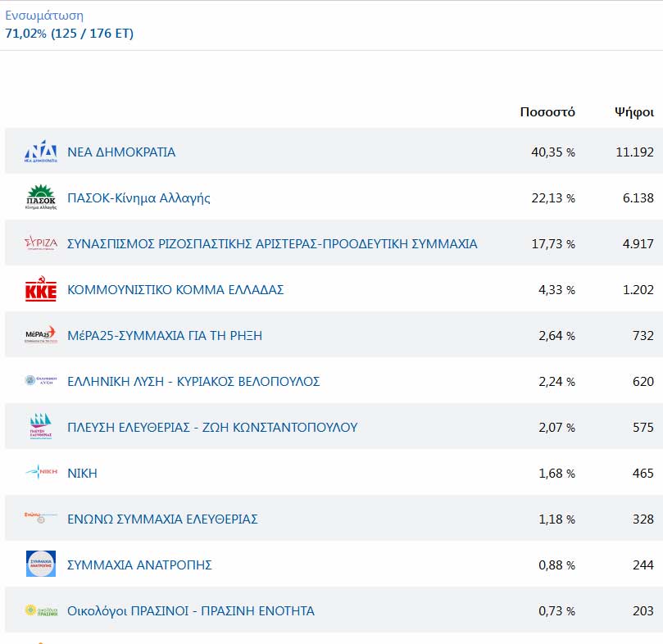Open ΣΥΝΑΣΠΙΣΜΟΣ ΡΙΖΟΣΠΑΣΤΙΚΗΣ ΑΡΙΣΤΕΡΑΣ link

(x=272, y=243)
